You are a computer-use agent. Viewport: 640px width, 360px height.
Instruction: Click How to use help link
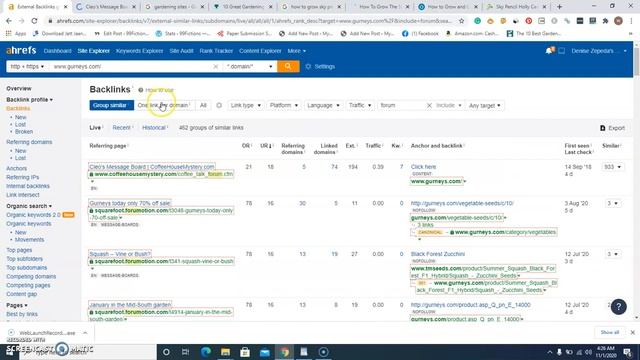pos(159,90)
